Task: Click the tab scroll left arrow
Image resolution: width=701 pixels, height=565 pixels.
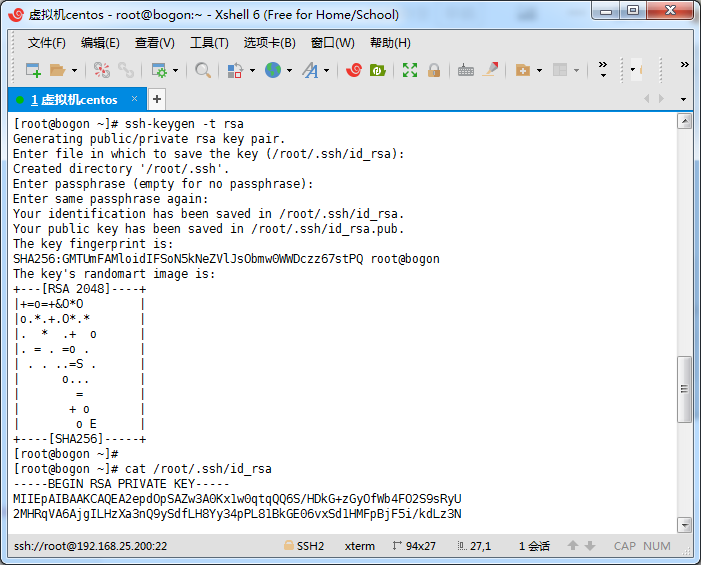Action: click(x=646, y=98)
